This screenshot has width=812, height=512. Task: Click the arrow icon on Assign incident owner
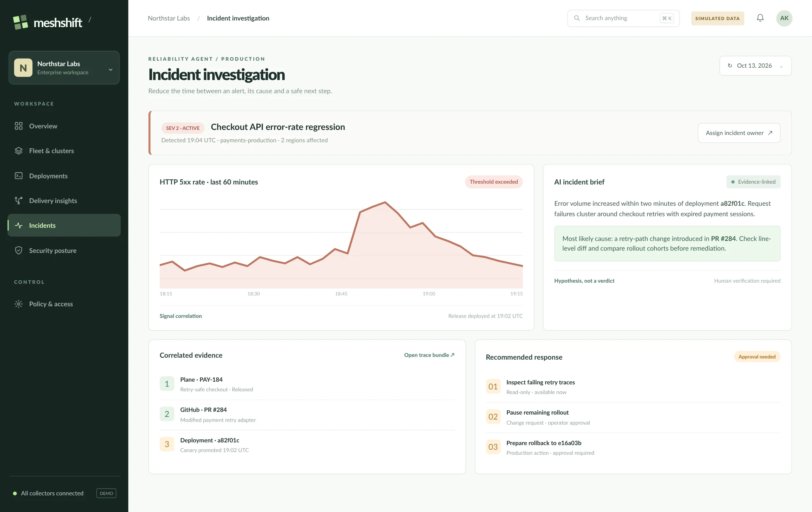[x=770, y=133]
